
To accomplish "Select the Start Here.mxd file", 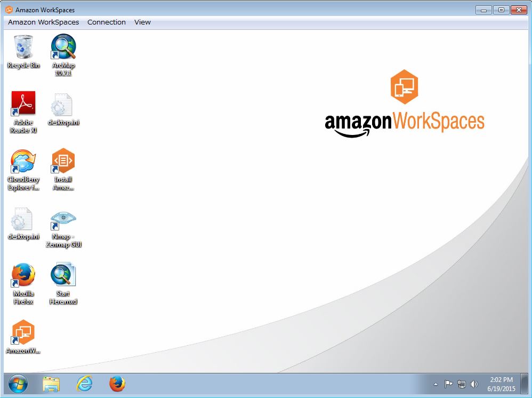I will pyautogui.click(x=63, y=283).
